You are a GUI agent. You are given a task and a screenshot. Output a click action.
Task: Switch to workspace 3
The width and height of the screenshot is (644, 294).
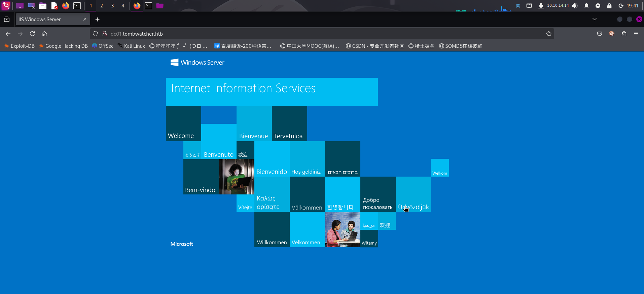click(112, 6)
